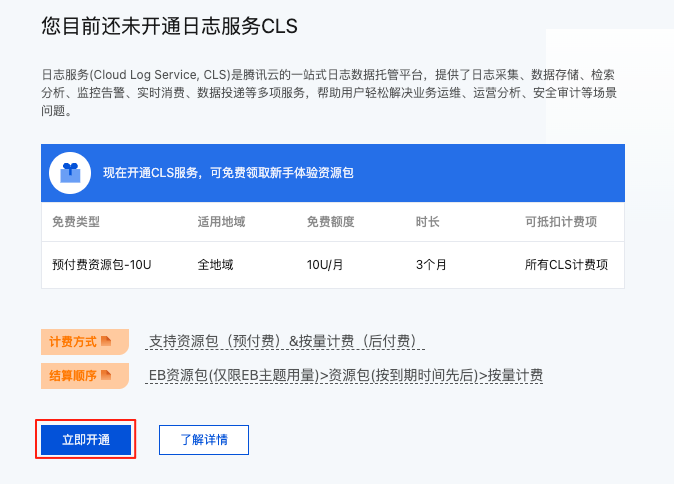Viewport: 674px width, 484px height.
Task: Click the 日志服务 description paragraph
Action: 328,92
